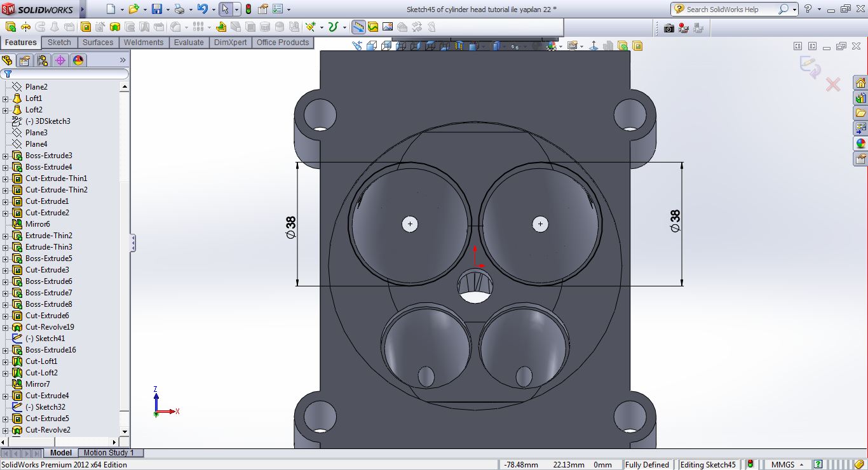Click the red X to cancel sketch
The height and width of the screenshot is (470, 868).
click(833, 84)
